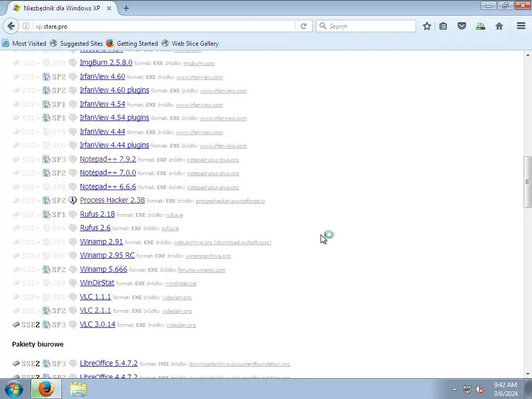This screenshot has height=399, width=532.
Task: Open the Web Slice Gallery bookmark
Action: click(x=190, y=44)
